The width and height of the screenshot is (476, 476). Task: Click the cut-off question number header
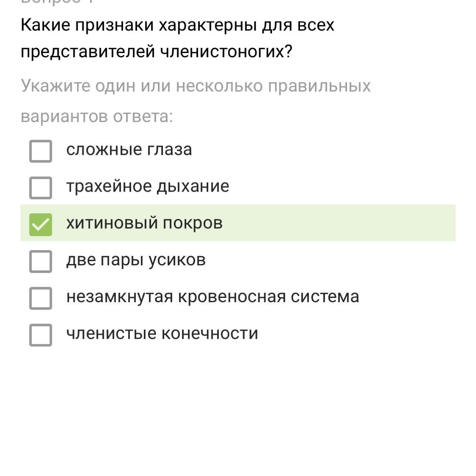tap(58, 3)
